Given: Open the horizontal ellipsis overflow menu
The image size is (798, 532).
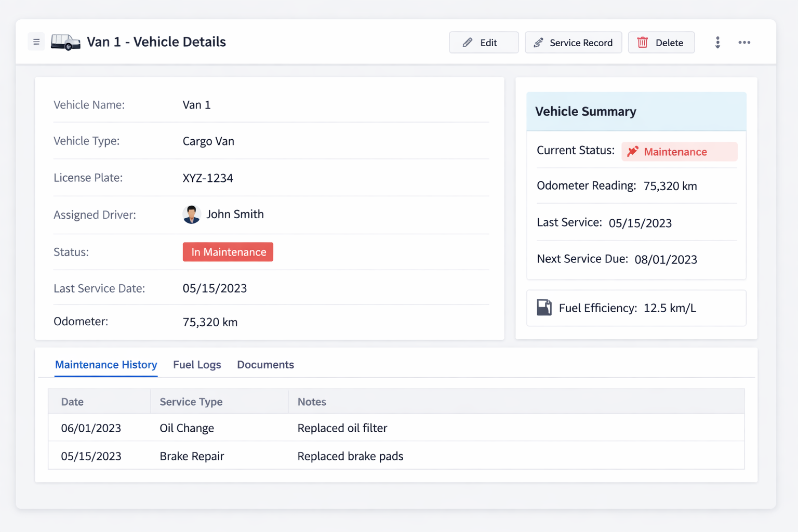Looking at the screenshot, I should [744, 43].
